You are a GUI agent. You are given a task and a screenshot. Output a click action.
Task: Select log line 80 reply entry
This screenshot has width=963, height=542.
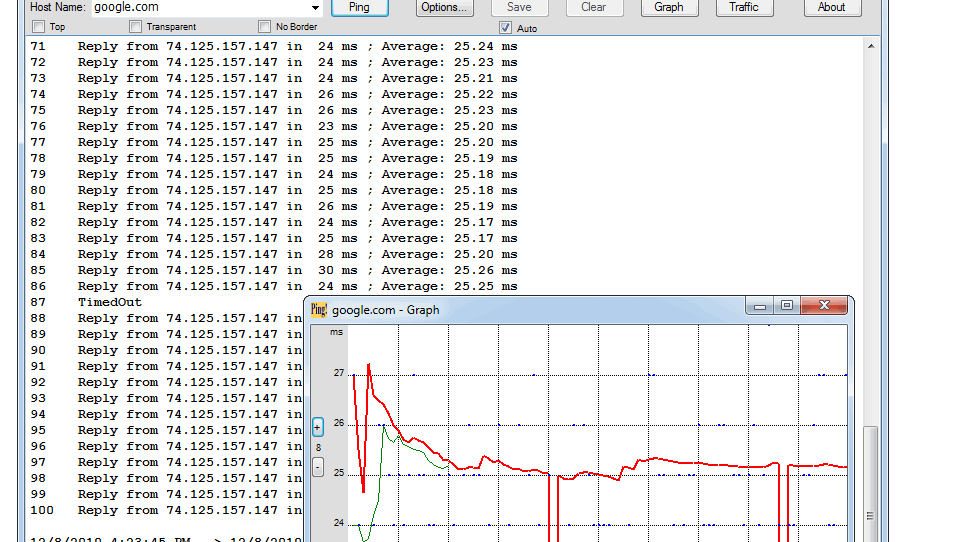(x=274, y=190)
